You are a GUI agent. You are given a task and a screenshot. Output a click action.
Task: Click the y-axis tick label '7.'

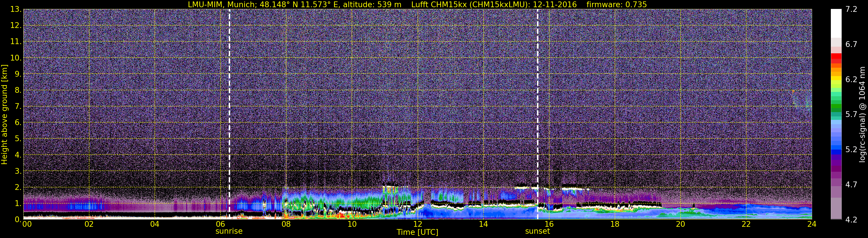tap(18, 106)
